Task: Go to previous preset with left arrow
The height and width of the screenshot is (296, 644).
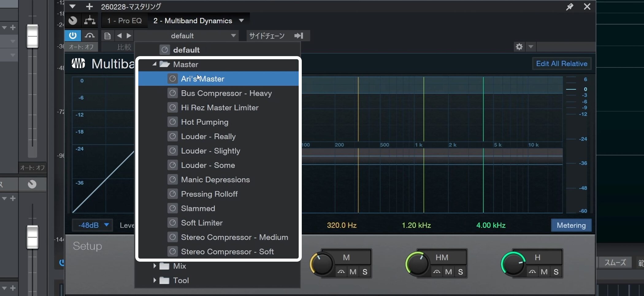Action: point(119,36)
